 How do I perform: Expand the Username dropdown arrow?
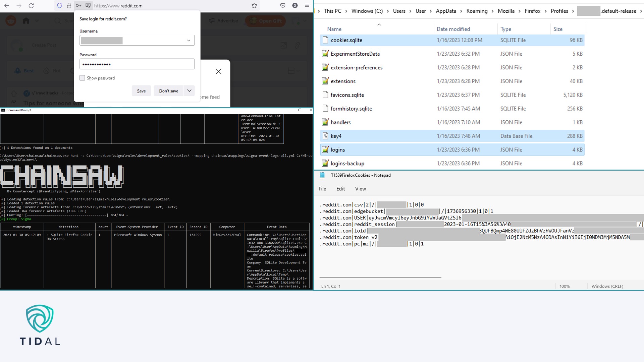coord(189,41)
